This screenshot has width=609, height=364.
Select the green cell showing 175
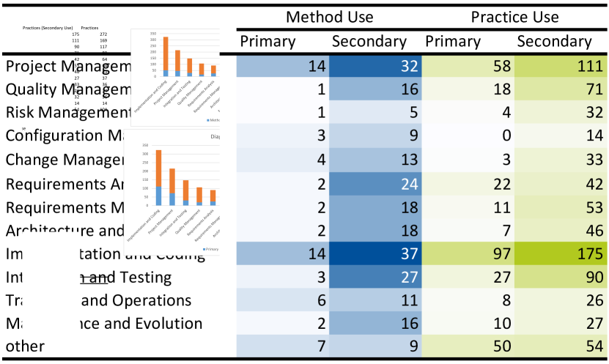[x=561, y=254]
